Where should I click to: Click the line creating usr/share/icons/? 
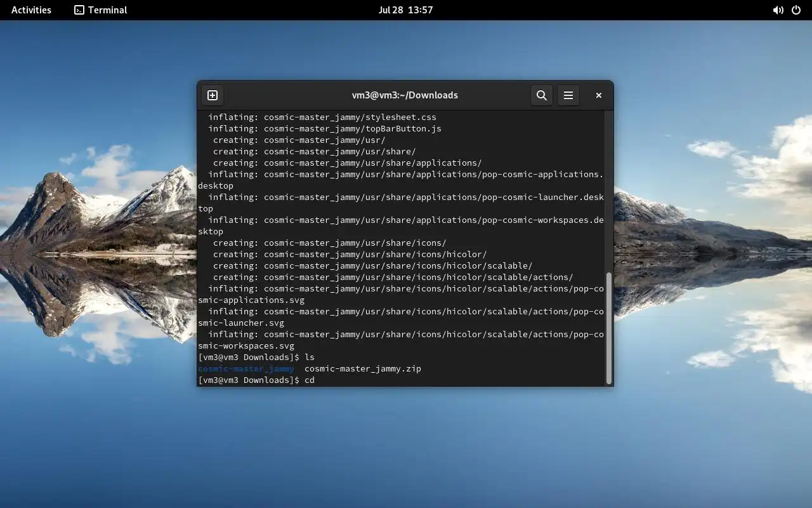pyautogui.click(x=330, y=243)
